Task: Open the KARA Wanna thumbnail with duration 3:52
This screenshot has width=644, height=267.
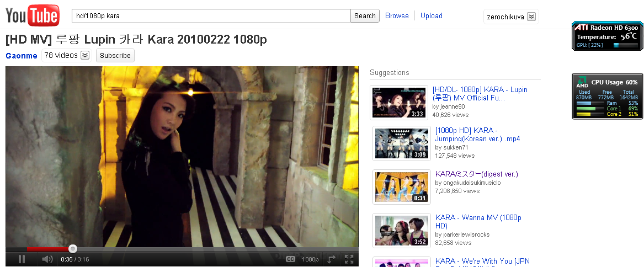Action: (x=402, y=231)
